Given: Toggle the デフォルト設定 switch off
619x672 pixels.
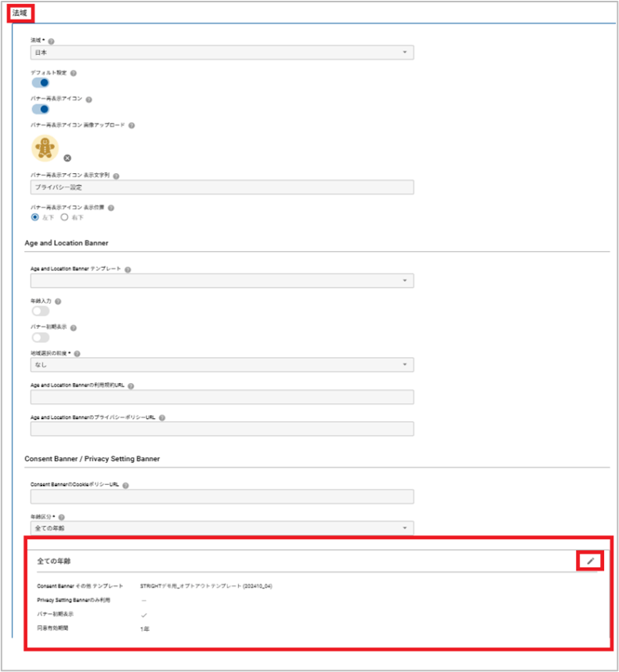Looking at the screenshot, I should click(41, 83).
